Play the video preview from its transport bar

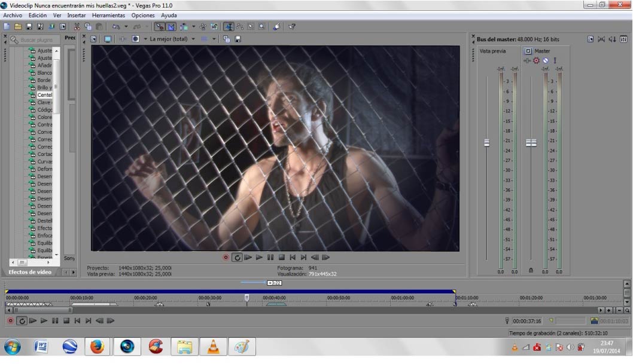[x=259, y=258]
